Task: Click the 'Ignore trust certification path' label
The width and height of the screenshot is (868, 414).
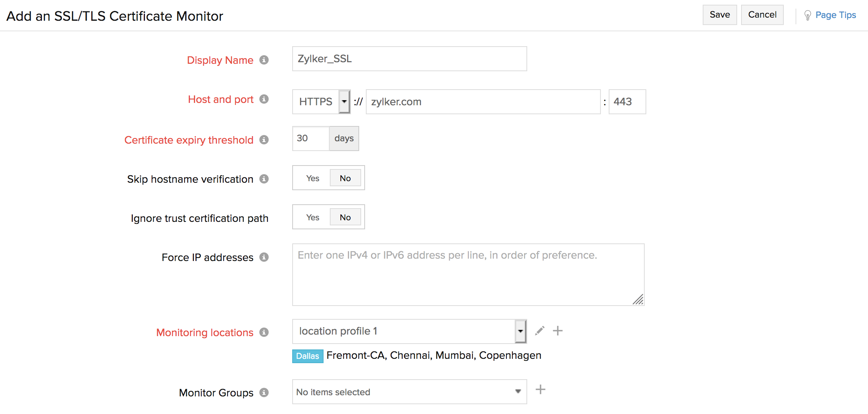Action: click(199, 218)
